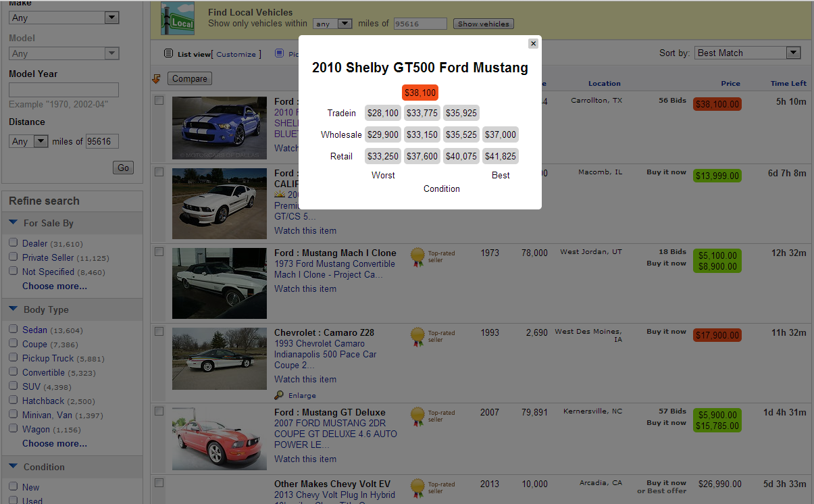Click Top-rated seller badge for Chevy Volt
814x504 pixels.
(x=418, y=488)
